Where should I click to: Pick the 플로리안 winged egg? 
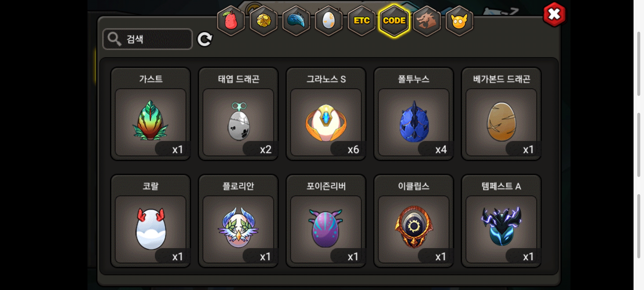click(238, 221)
